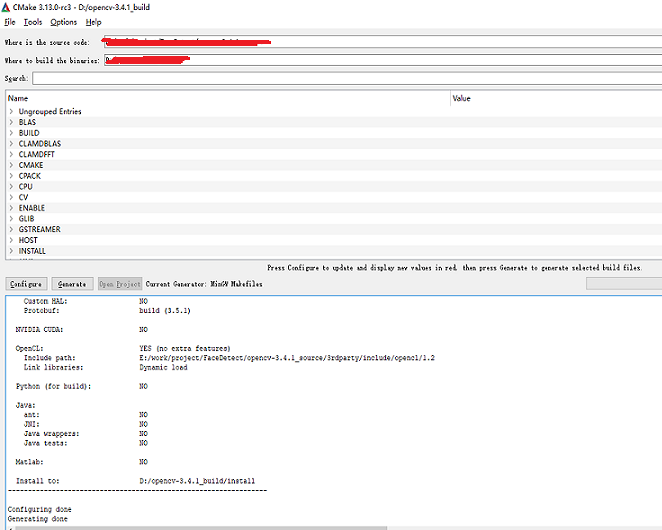Click the CMake logo icon in title bar
Screen dimensions: 662x530
click(x=5, y=7)
